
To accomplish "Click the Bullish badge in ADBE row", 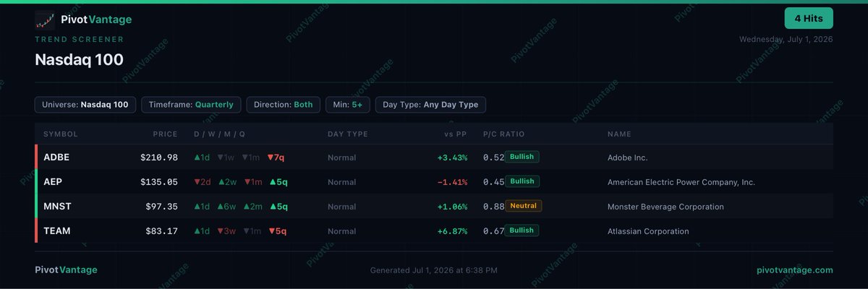I will point(522,157).
